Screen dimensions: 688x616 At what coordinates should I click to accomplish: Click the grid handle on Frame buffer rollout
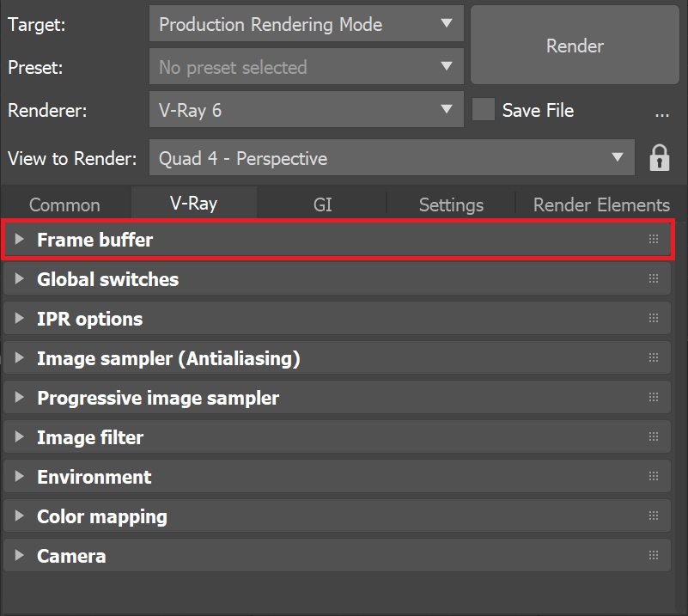click(x=653, y=239)
